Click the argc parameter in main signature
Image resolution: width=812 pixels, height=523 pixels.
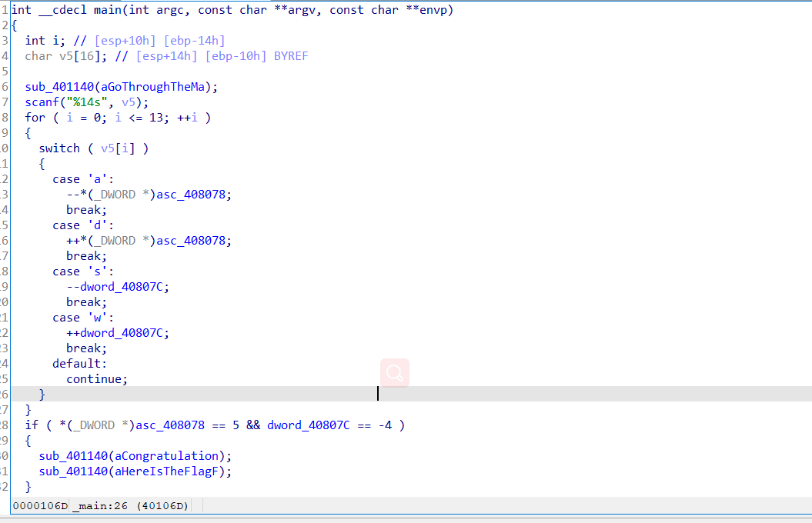171,10
